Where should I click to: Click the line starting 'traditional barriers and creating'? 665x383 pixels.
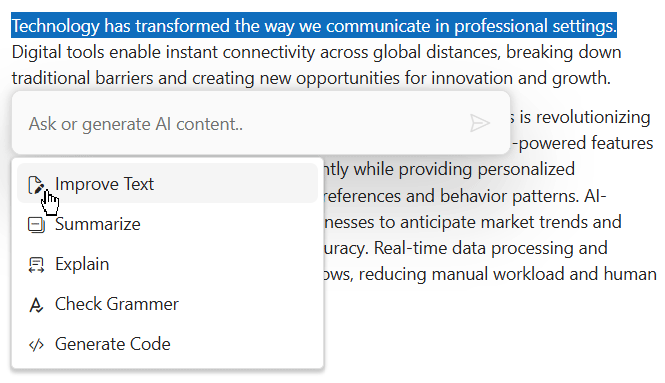click(x=311, y=78)
